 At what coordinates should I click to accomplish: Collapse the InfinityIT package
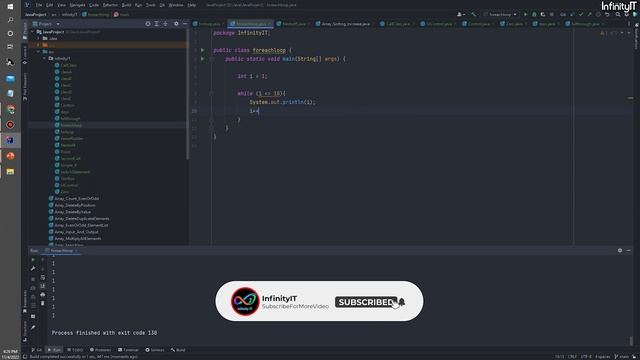[x=44, y=58]
